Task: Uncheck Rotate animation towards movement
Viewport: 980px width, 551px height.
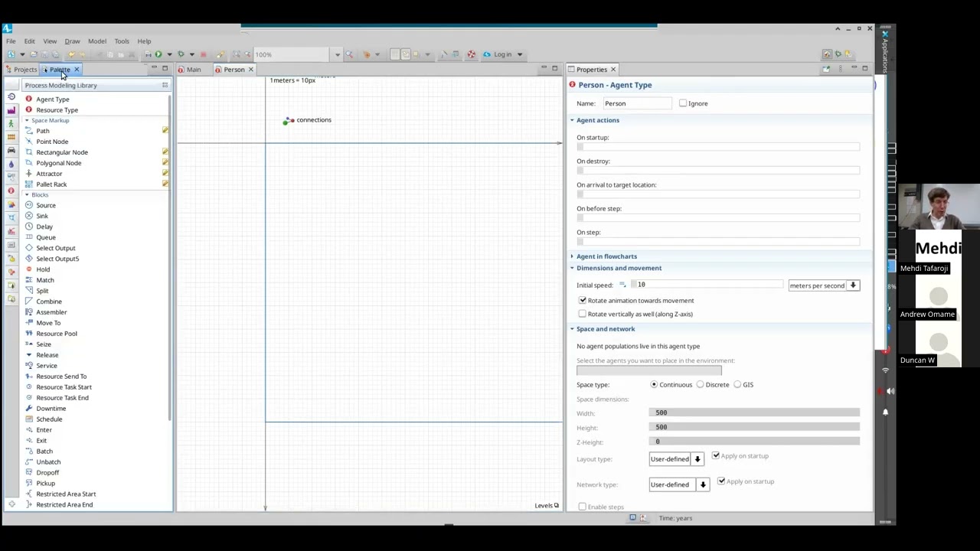Action: point(583,301)
